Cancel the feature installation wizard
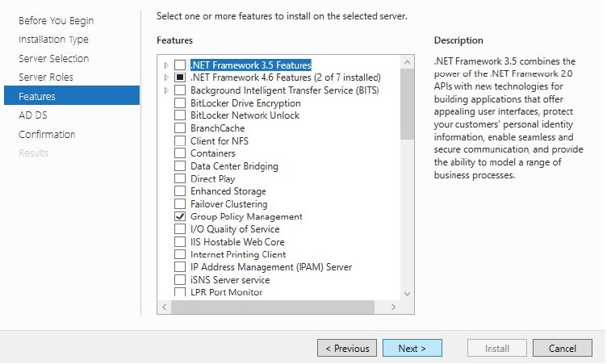607x364 pixels. point(563,348)
